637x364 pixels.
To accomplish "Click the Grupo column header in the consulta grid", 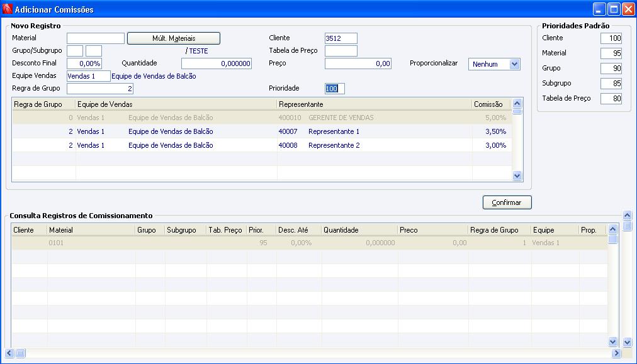I will 150,230.
